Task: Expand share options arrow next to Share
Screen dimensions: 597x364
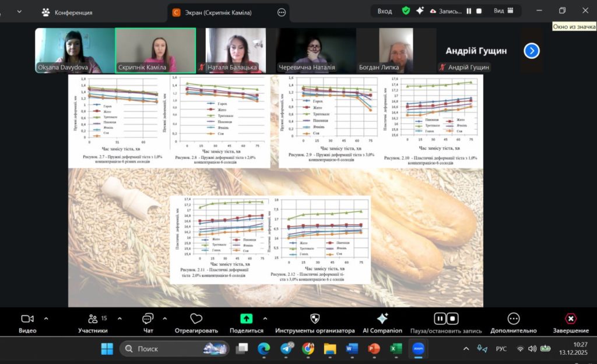Action: pos(265,319)
